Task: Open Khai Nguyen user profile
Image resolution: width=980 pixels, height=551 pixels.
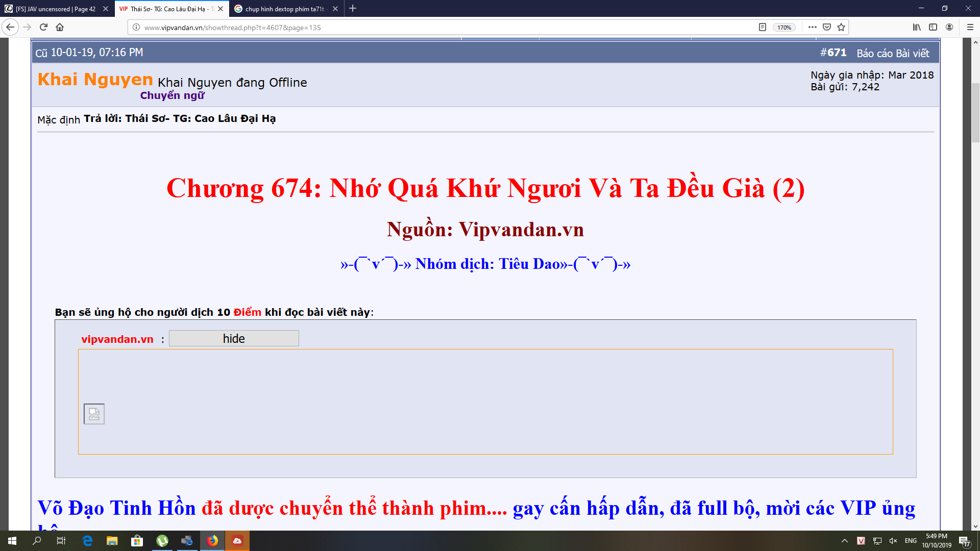Action: click(95, 80)
